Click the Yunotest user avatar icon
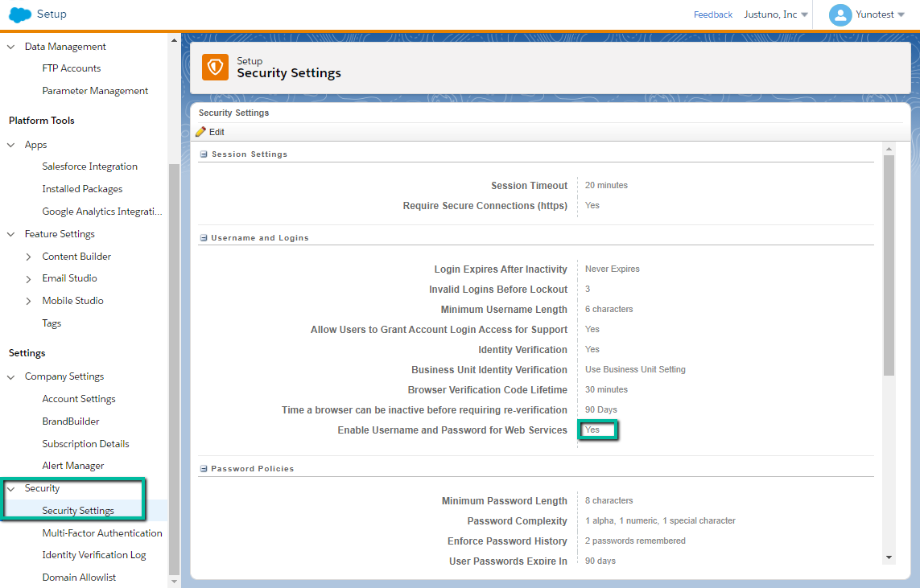Viewport: 920px width, 588px height. [840, 14]
